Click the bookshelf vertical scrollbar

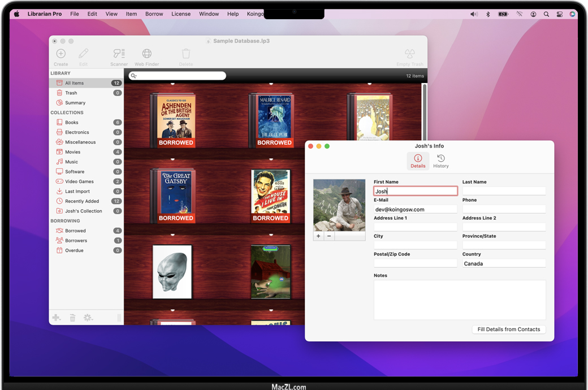point(425,113)
